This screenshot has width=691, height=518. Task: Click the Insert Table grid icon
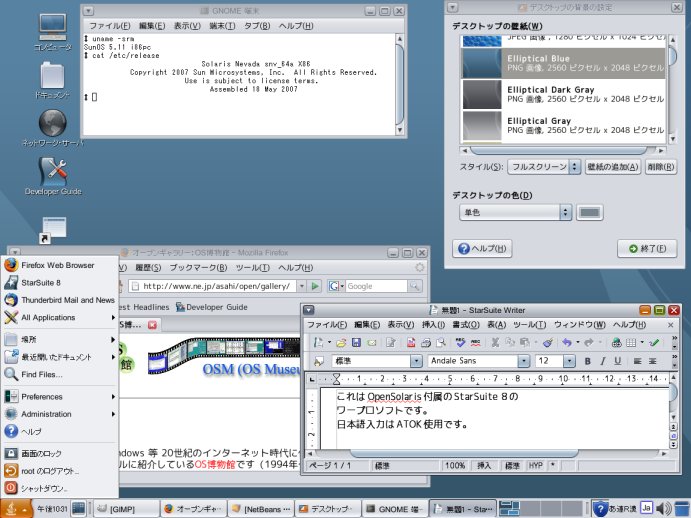pyautogui.click(x=631, y=343)
